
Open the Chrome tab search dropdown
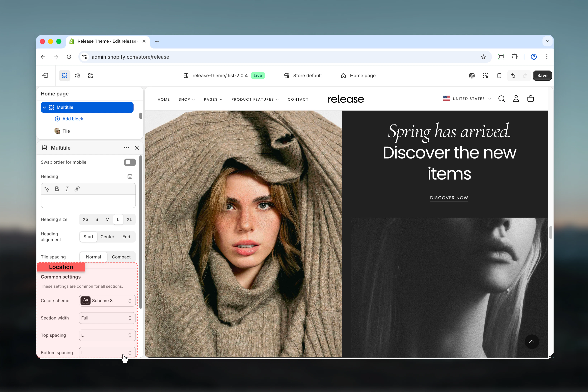pos(547,41)
